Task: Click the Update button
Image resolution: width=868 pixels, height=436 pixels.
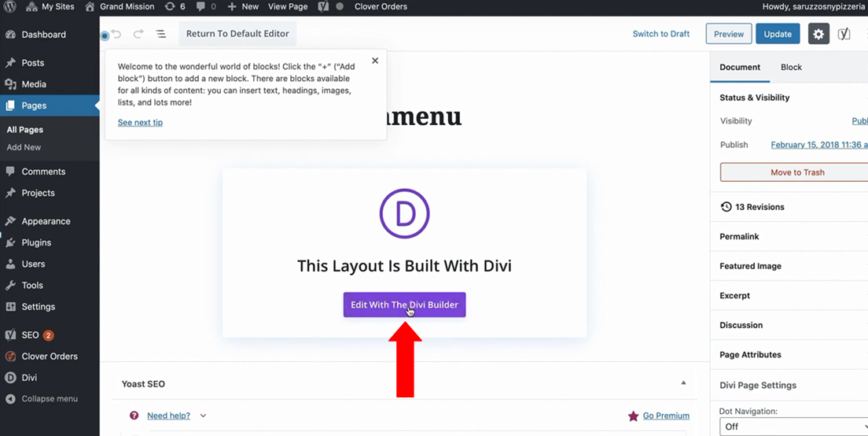Action: 778,34
